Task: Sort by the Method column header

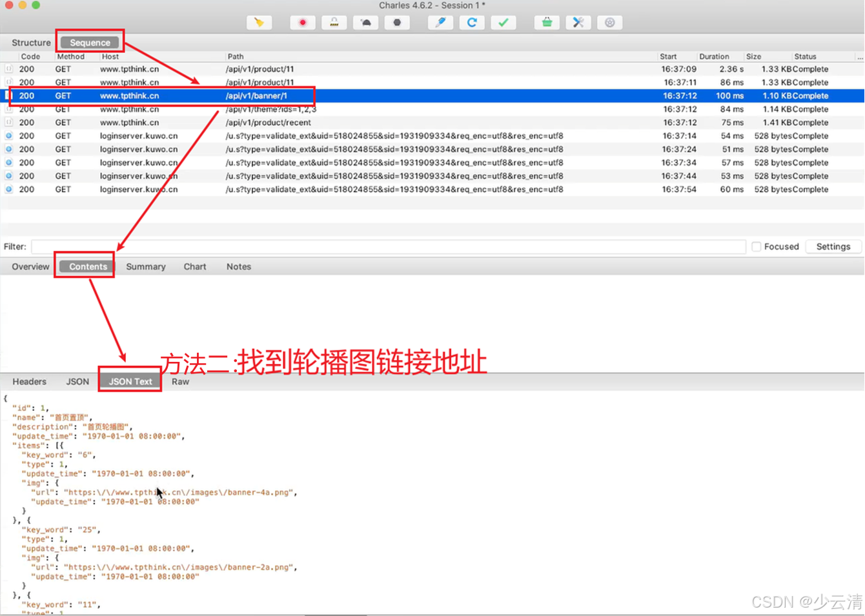Action: tap(71, 57)
